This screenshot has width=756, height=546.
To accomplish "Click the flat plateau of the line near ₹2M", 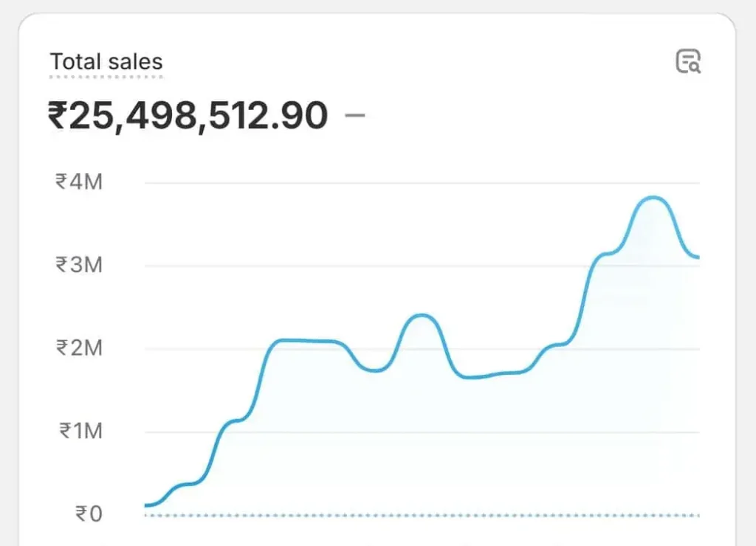I will pyautogui.click(x=303, y=341).
